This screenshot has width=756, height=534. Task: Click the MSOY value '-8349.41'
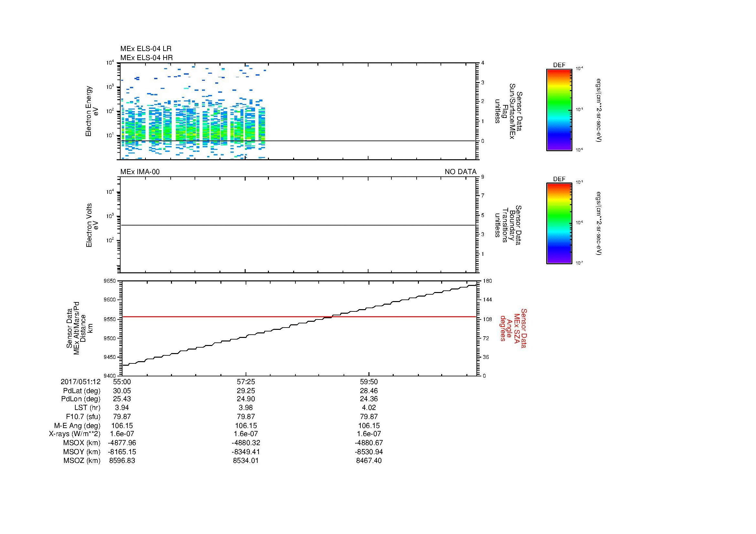(246, 452)
